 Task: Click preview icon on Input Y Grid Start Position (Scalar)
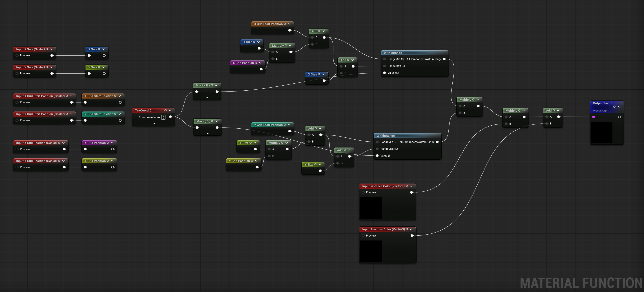coord(67,114)
